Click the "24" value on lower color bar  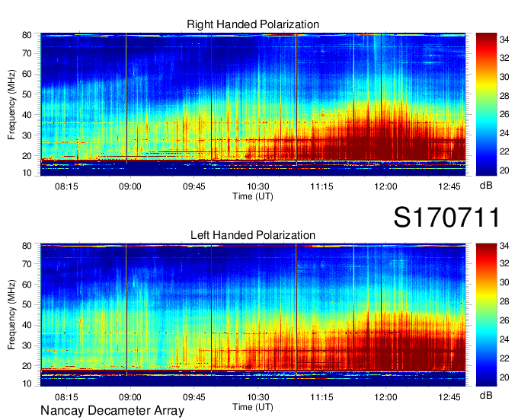coord(504,339)
